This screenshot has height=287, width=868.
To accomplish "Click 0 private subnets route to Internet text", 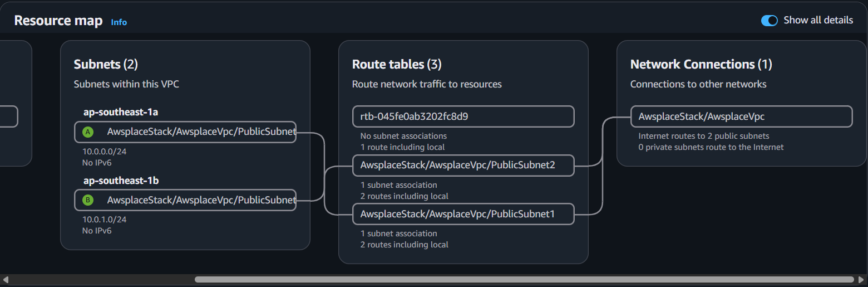I will 711,147.
